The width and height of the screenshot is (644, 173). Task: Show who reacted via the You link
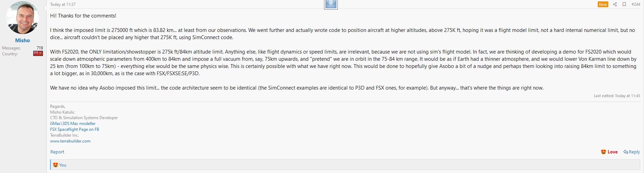(63, 165)
